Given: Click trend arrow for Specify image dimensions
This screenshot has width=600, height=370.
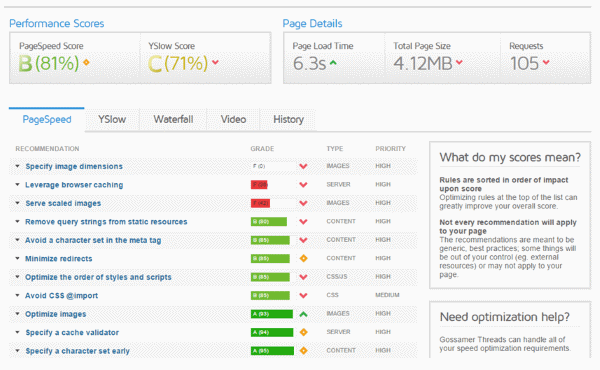Looking at the screenshot, I should [303, 166].
